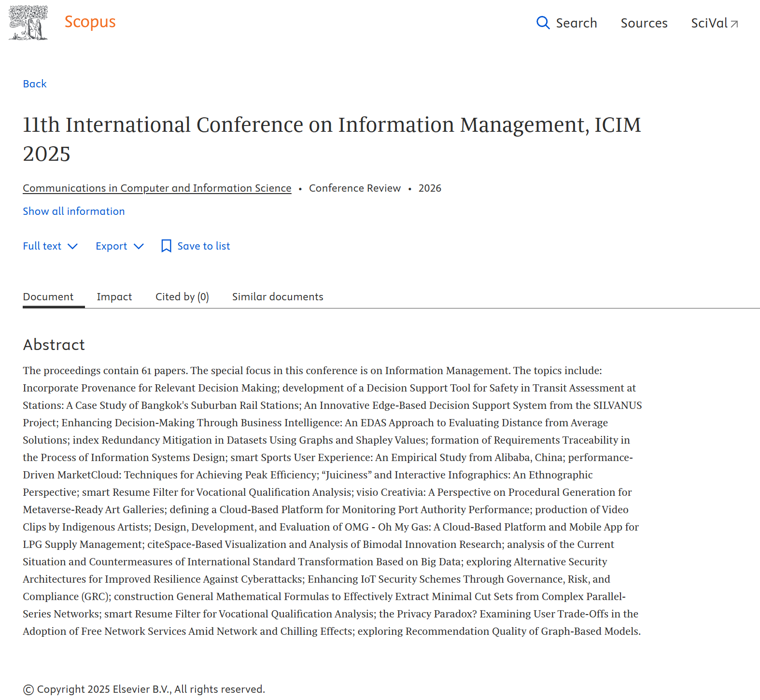Image resolution: width=760 pixels, height=700 pixels.
Task: Click the Scopus wordmark
Action: [x=90, y=22]
